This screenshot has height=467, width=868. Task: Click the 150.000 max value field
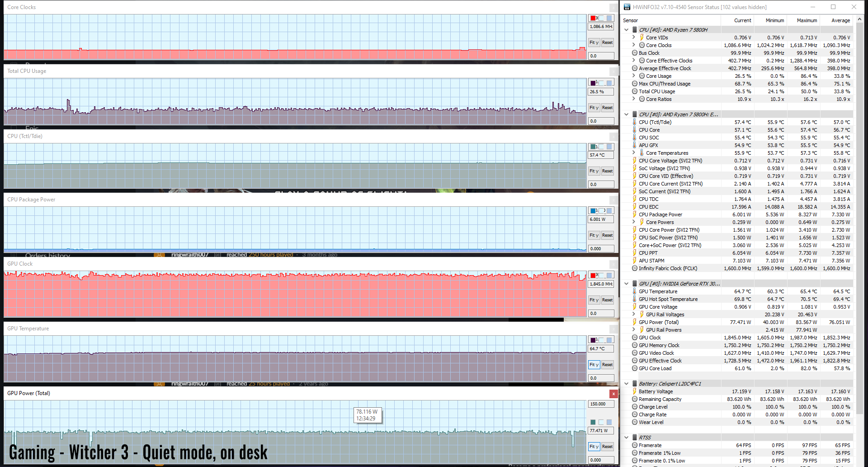(x=601, y=404)
